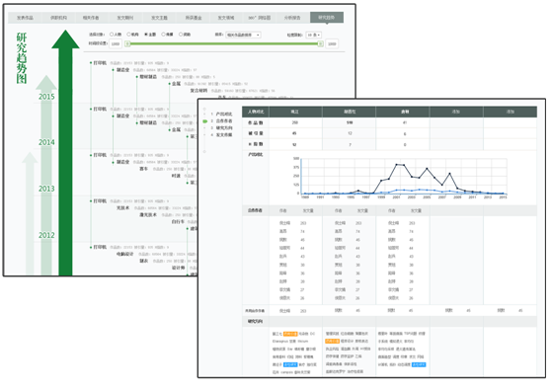Open the 检索限制 '10 条' dropdown
The height and width of the screenshot is (392, 551).
[314, 35]
